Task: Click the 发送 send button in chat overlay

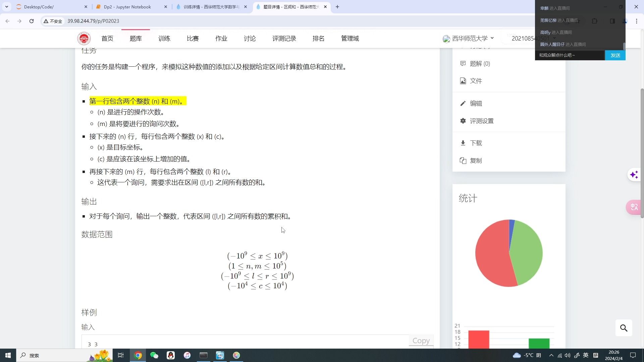Action: pos(615,55)
